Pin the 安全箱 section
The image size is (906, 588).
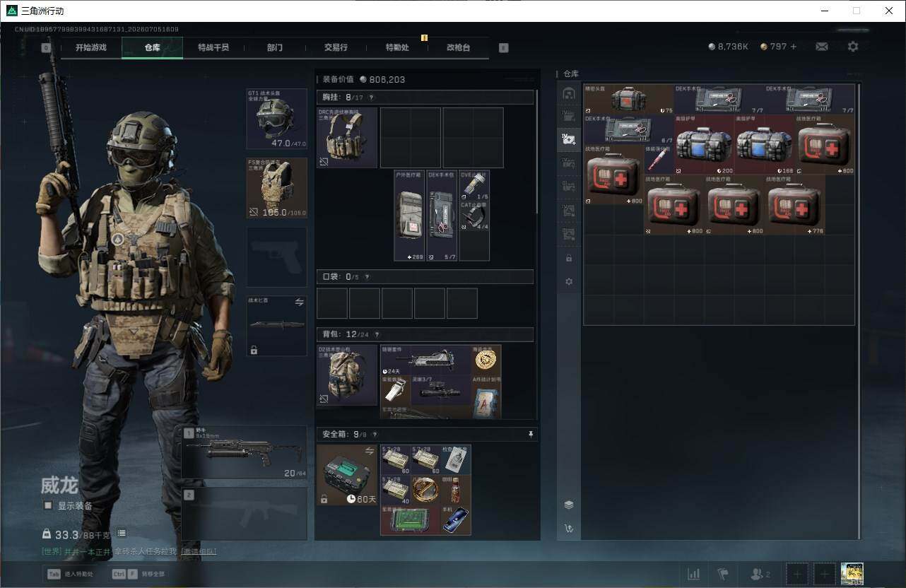[x=531, y=435]
